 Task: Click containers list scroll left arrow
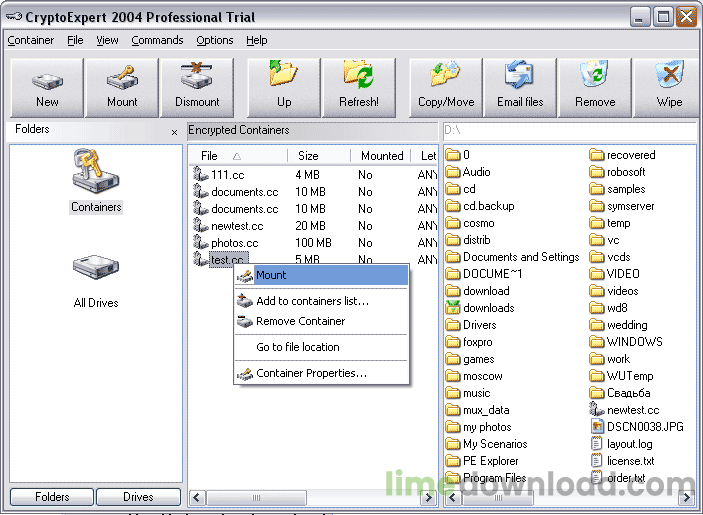tap(196, 498)
